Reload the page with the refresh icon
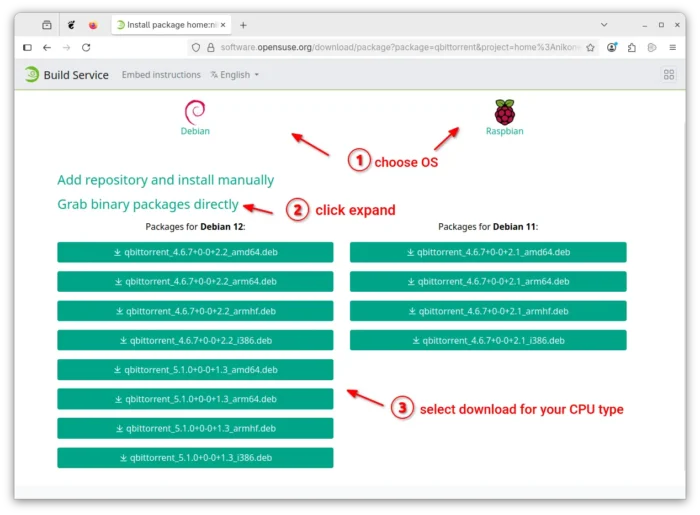The width and height of the screenshot is (700, 515). pos(86,47)
